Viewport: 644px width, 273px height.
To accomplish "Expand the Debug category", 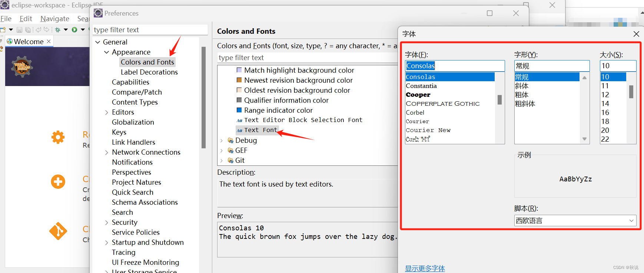I will point(222,141).
